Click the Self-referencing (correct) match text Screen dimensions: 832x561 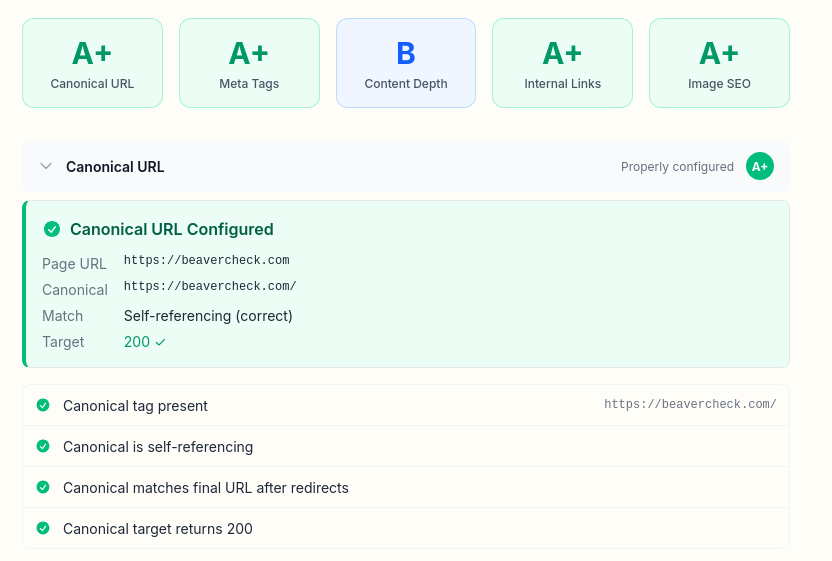click(208, 316)
